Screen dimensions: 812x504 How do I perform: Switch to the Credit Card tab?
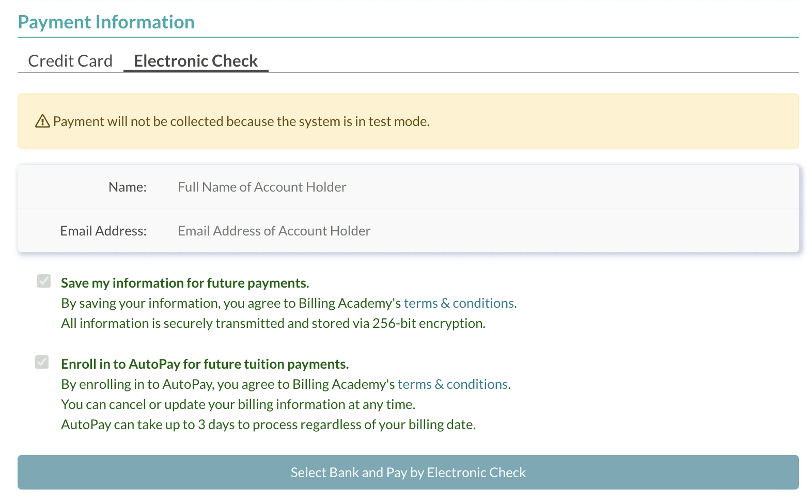click(70, 61)
